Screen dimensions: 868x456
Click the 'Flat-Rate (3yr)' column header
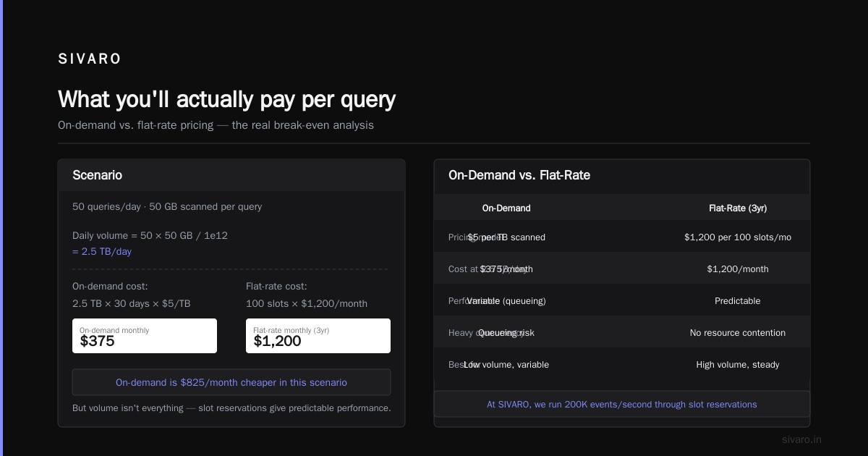click(738, 208)
